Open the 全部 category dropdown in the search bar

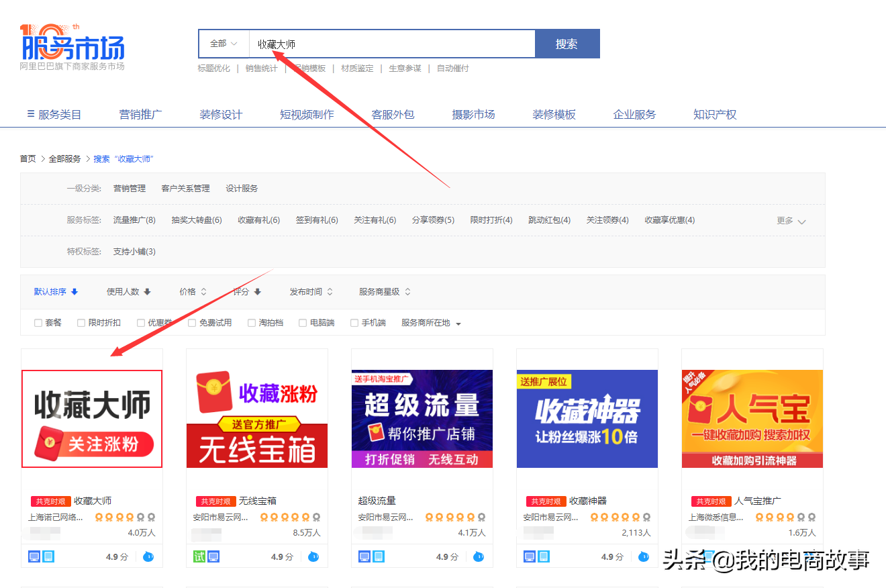pyautogui.click(x=223, y=42)
